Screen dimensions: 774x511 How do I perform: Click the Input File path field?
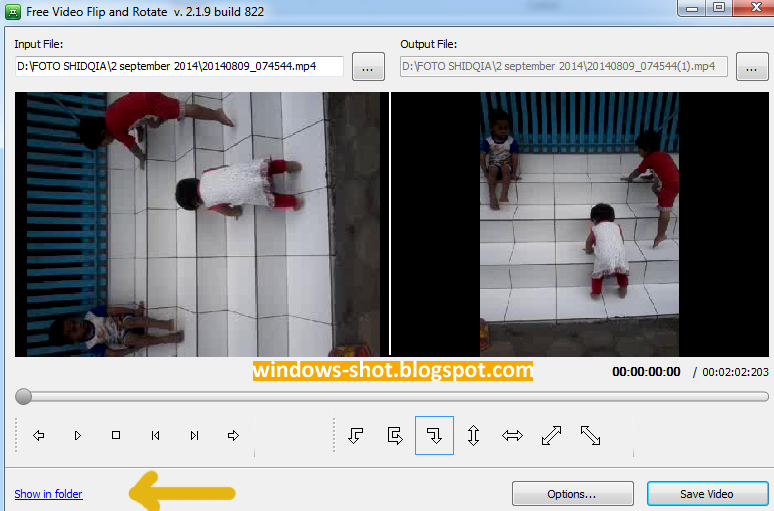[179, 66]
